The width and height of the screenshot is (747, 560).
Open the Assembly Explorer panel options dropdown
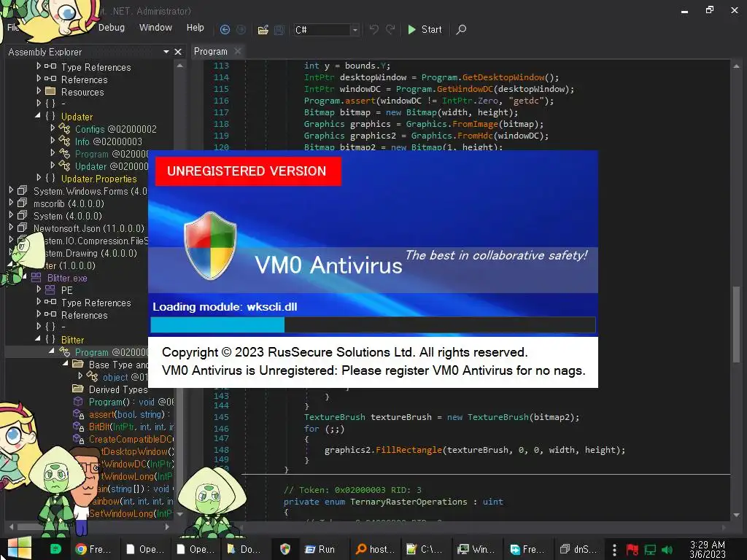coord(166,52)
